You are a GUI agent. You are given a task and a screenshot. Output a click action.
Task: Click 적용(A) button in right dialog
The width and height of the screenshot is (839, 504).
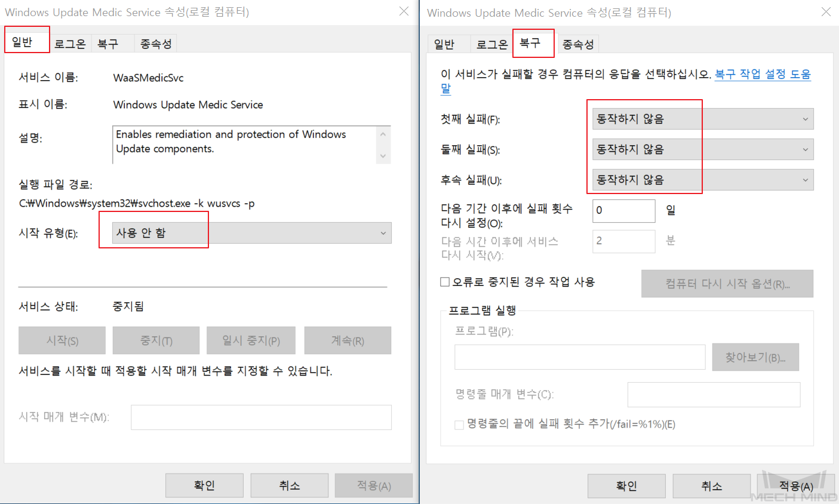796,486
